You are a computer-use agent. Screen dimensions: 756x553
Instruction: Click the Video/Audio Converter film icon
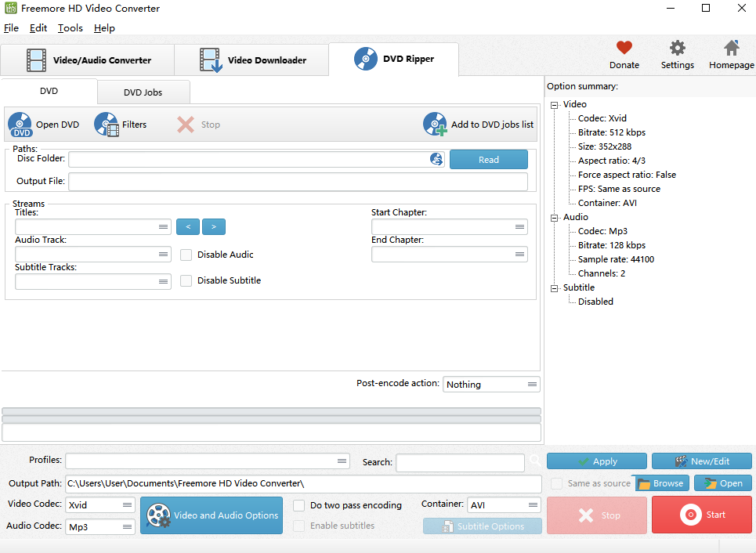[36, 60]
